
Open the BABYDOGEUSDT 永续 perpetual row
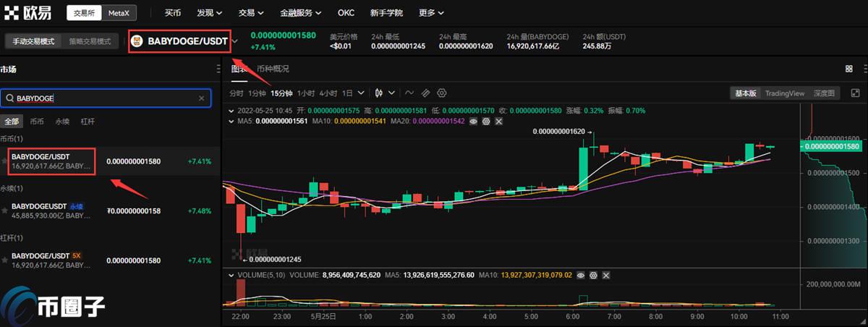pos(109,211)
